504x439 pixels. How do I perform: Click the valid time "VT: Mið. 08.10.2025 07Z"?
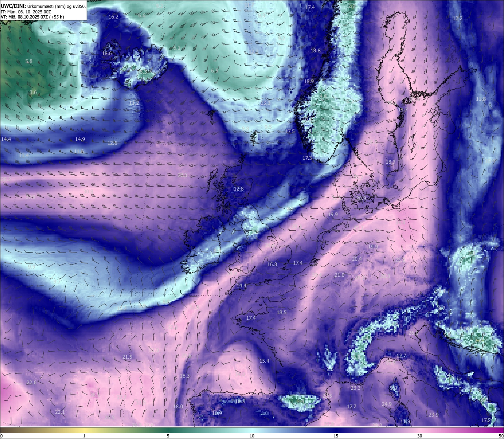click(x=24, y=17)
